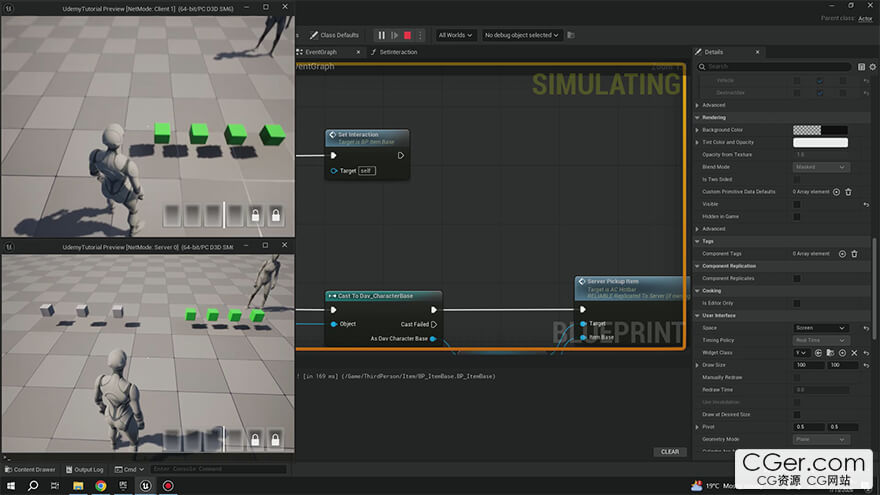
Task: Add element to Custom Primitive Data Defaults
Action: coord(836,192)
